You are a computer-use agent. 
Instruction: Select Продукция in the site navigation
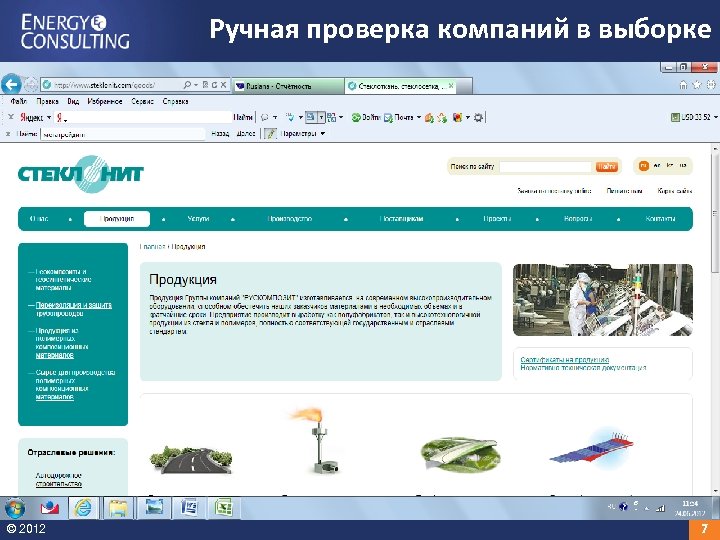click(x=117, y=219)
